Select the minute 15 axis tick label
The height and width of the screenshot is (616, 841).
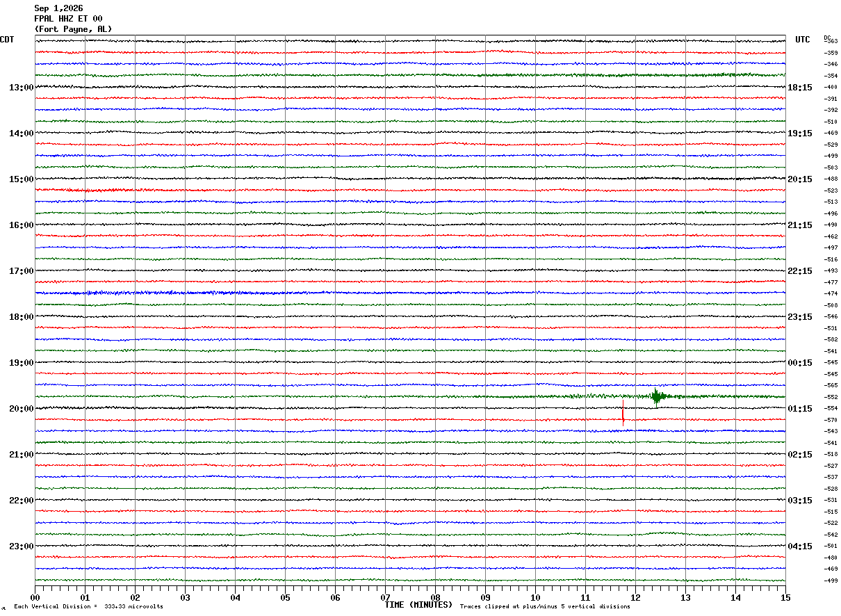785,597
